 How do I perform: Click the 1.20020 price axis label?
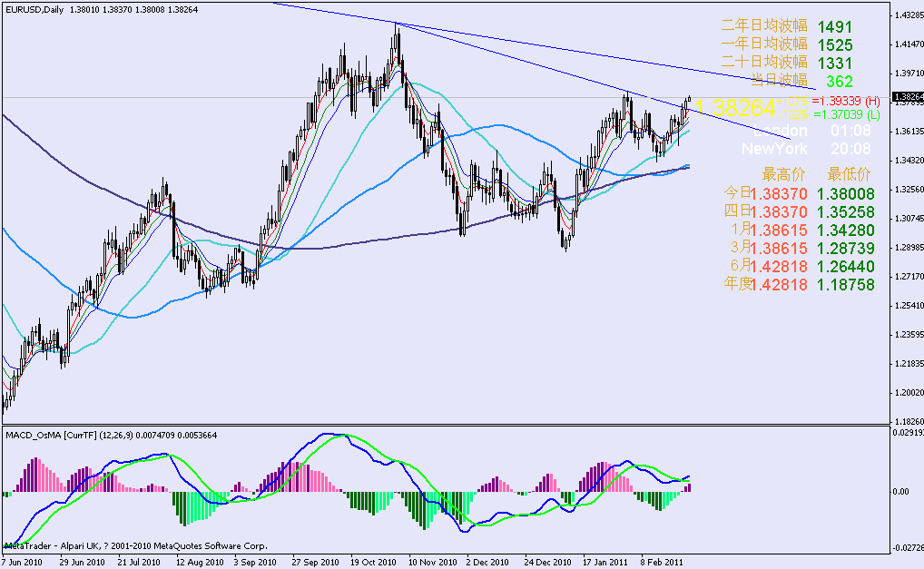(909, 393)
